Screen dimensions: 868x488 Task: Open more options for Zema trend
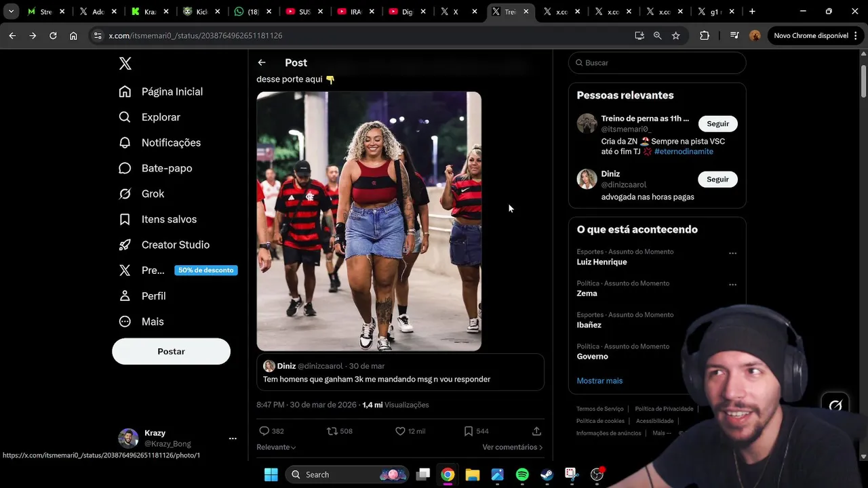coord(732,285)
